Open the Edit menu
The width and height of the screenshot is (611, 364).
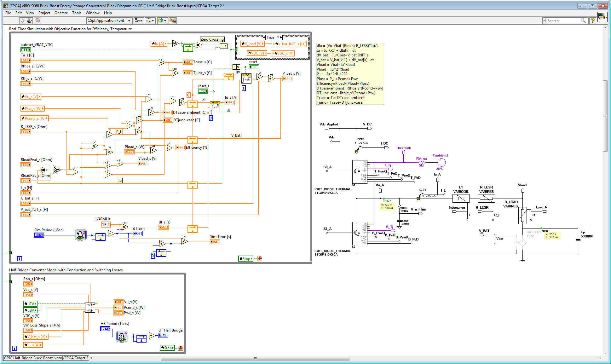pyautogui.click(x=19, y=13)
